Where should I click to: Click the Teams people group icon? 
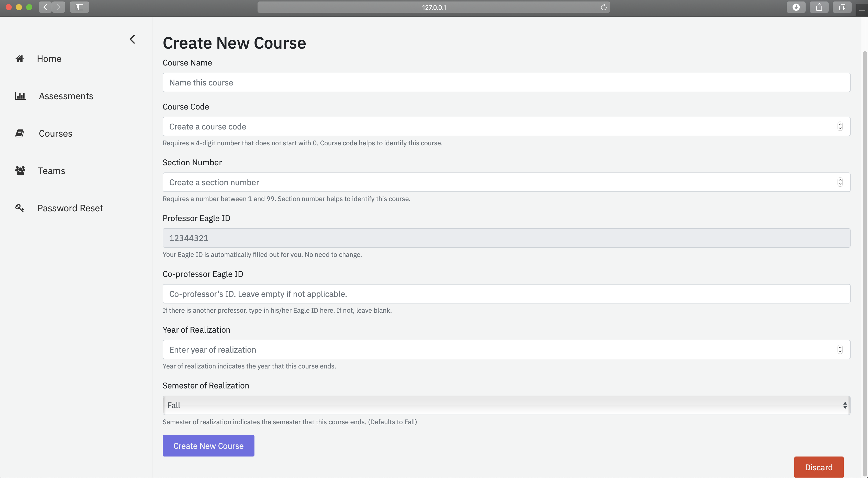coord(20,171)
